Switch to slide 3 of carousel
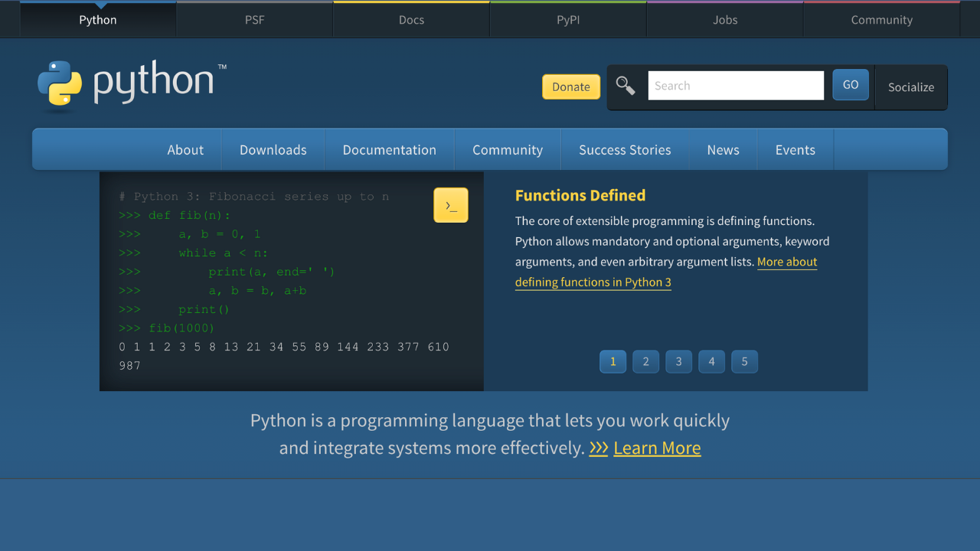The width and height of the screenshot is (980, 551). click(678, 362)
